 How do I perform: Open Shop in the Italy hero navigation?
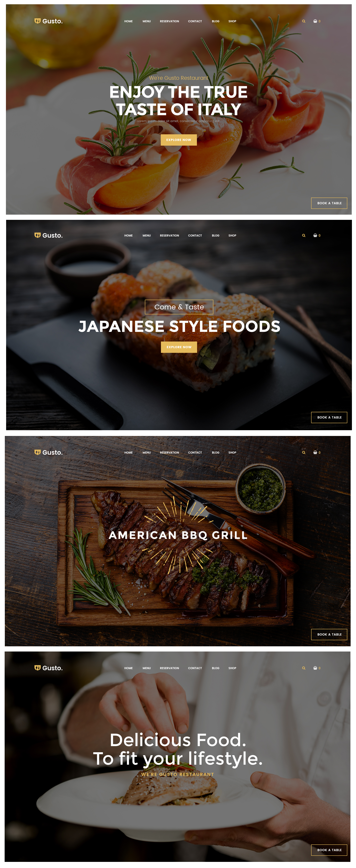point(232,21)
